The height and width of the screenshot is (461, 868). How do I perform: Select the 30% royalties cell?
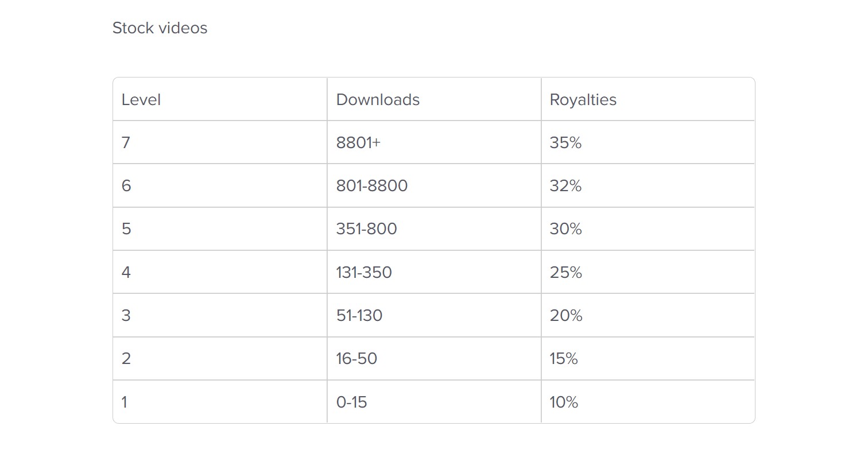565,229
